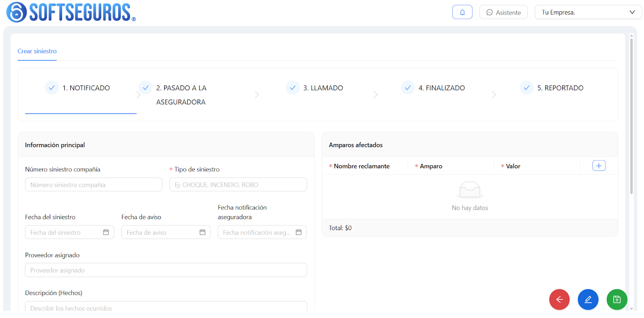Screen dimensions: 644x318
Task: Click the calendar icon in Fecha notificación aseguradora
Action: point(299,232)
